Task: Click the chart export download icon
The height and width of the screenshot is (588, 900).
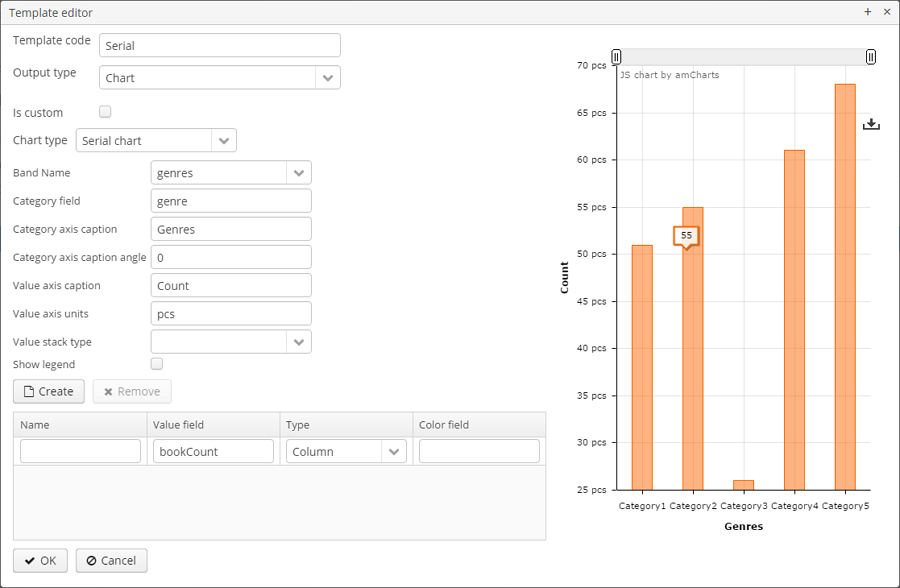Action: coord(871,124)
